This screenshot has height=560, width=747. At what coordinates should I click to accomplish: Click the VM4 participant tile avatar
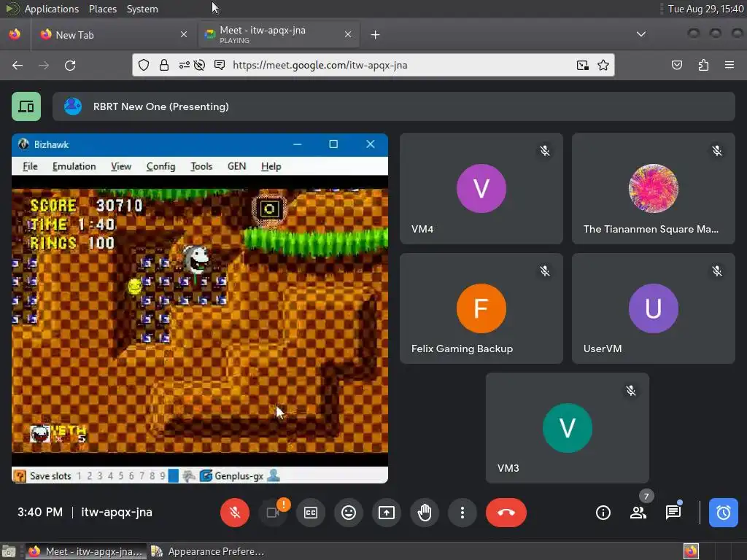(x=481, y=188)
